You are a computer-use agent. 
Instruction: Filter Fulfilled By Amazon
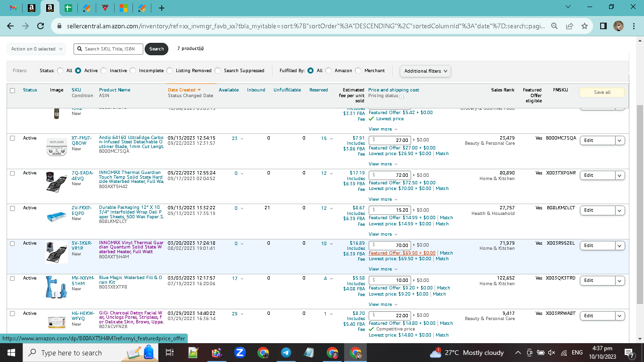coord(328,71)
